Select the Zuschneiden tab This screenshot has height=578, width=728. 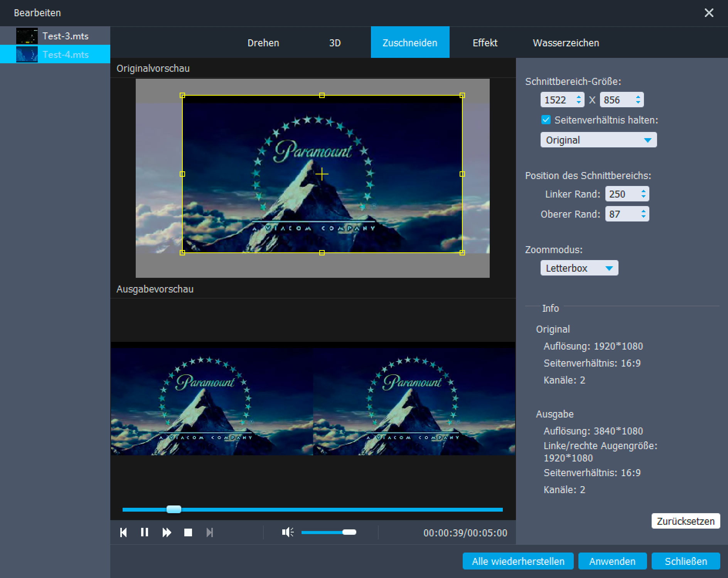[x=410, y=42]
